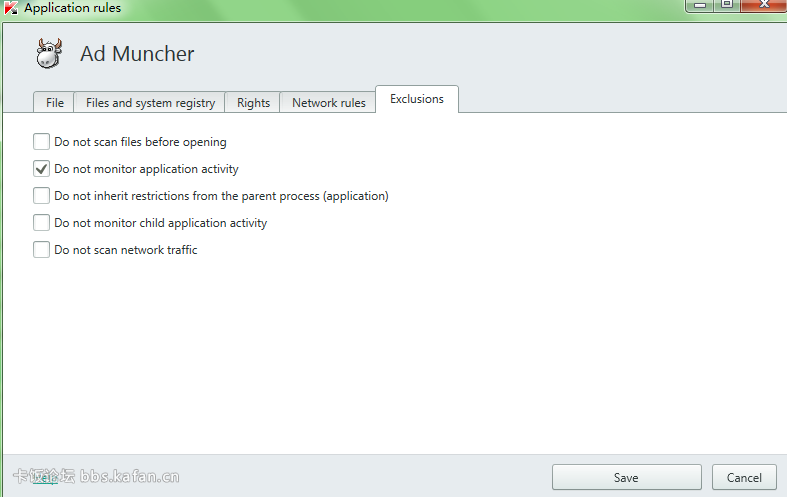Enable Do not scan files before opening
This screenshot has height=497, width=787.
(x=41, y=142)
